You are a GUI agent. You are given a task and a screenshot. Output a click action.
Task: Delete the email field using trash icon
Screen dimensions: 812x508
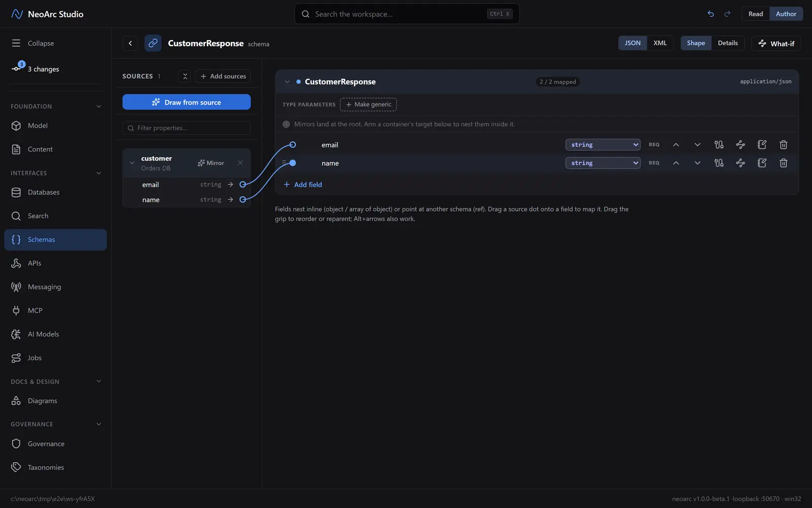[783, 145]
